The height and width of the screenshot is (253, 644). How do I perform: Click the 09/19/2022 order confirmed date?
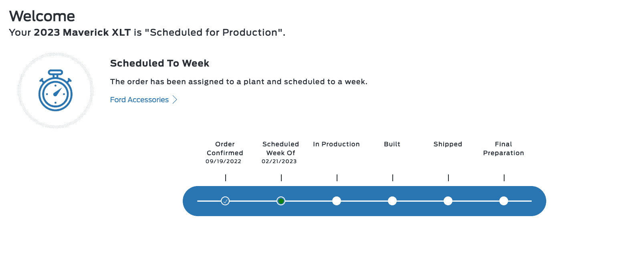[x=223, y=162]
